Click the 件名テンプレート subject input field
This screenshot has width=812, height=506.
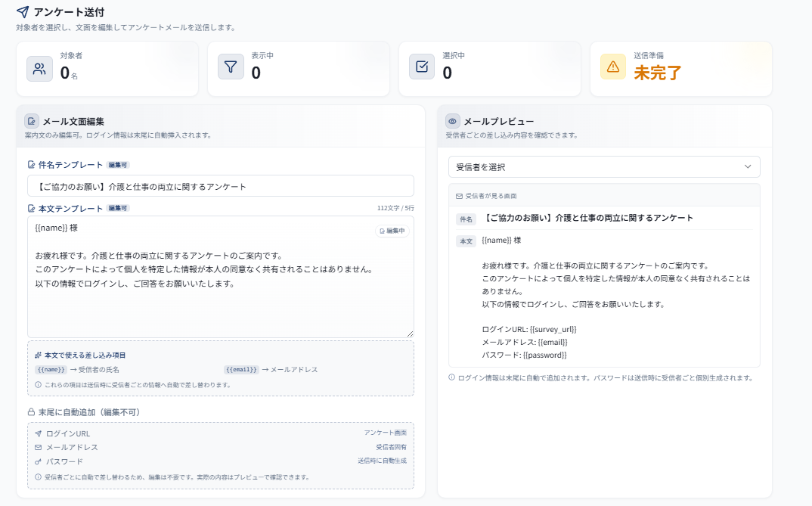click(220, 186)
